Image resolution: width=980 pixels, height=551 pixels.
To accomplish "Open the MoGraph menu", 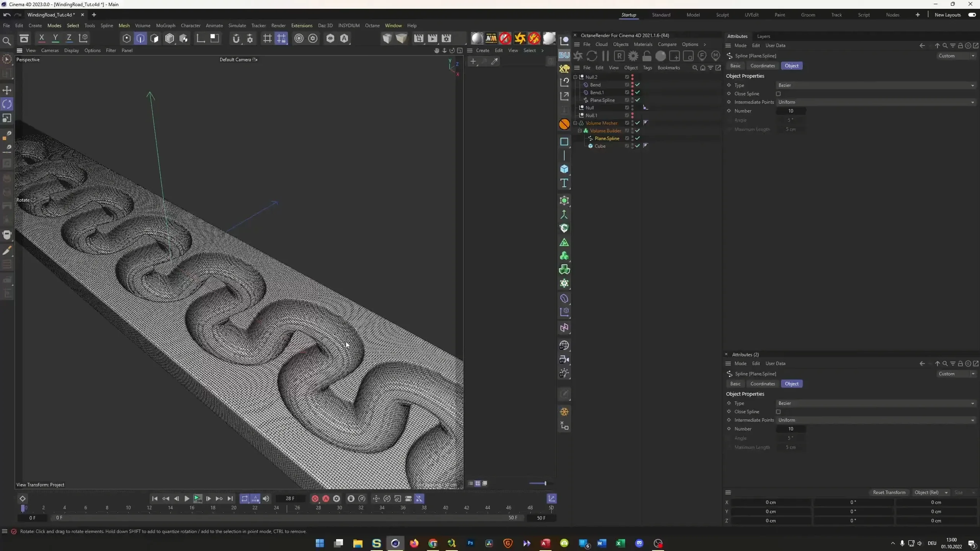I will (x=165, y=25).
